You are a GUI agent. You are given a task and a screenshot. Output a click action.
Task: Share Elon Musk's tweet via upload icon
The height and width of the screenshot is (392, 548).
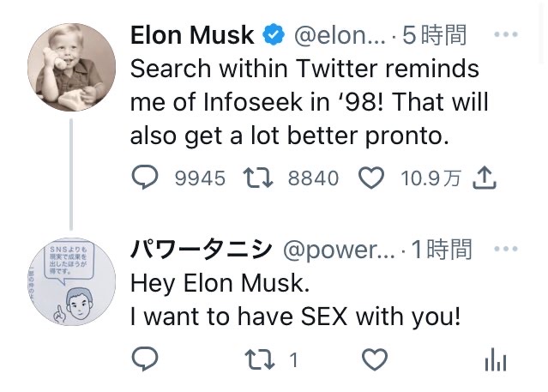(485, 178)
